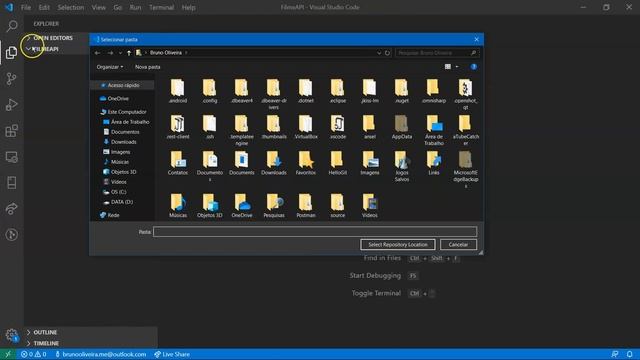The width and height of the screenshot is (640, 360).
Task: Open the Terminal menu
Action: pos(161,7)
